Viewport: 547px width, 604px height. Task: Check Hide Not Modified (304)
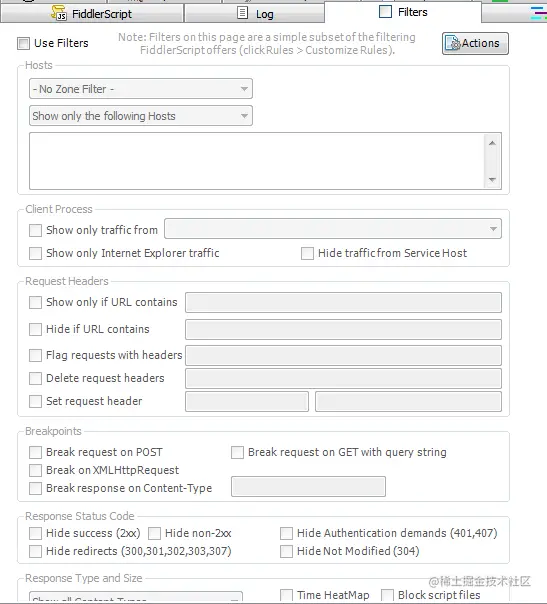tap(286, 551)
